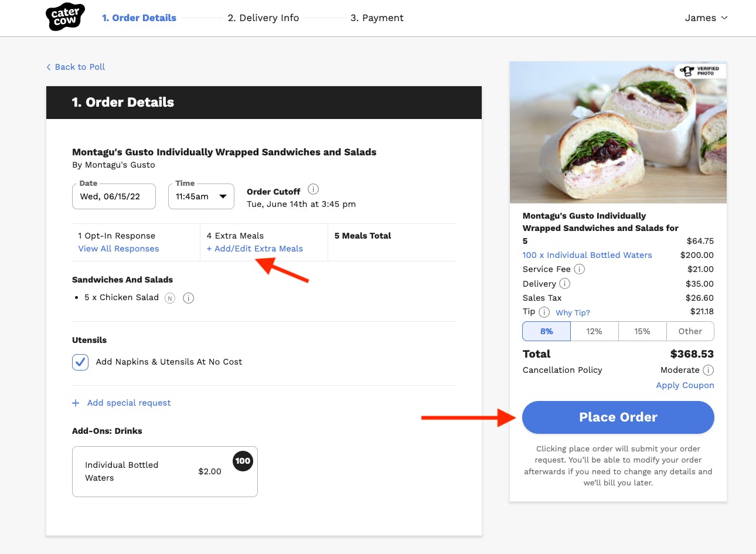This screenshot has height=554, width=756.
Task: Click the Chicken Salad N dietary badge
Action: (170, 298)
